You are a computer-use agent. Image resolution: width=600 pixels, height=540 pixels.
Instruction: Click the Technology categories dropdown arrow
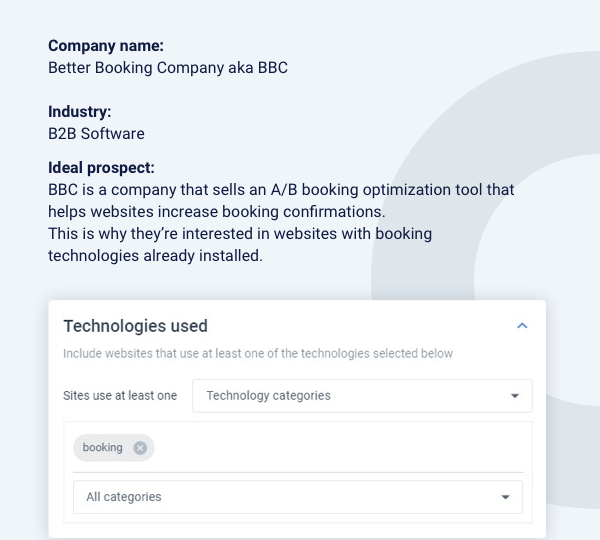coord(515,396)
